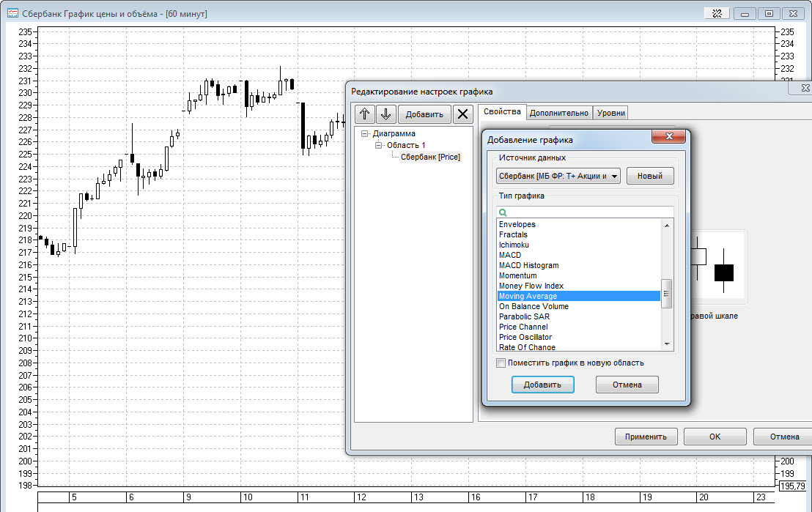Click OK in the chart settings window

pos(715,437)
